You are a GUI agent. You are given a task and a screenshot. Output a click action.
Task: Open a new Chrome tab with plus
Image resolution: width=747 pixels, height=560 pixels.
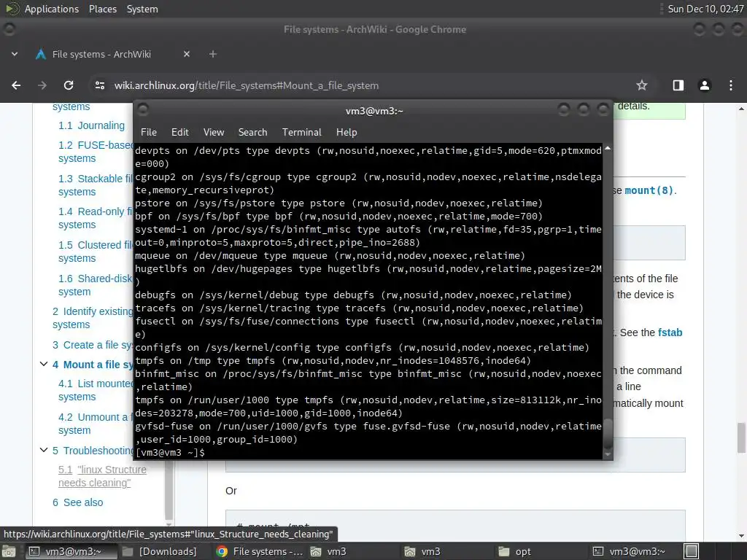click(x=213, y=54)
